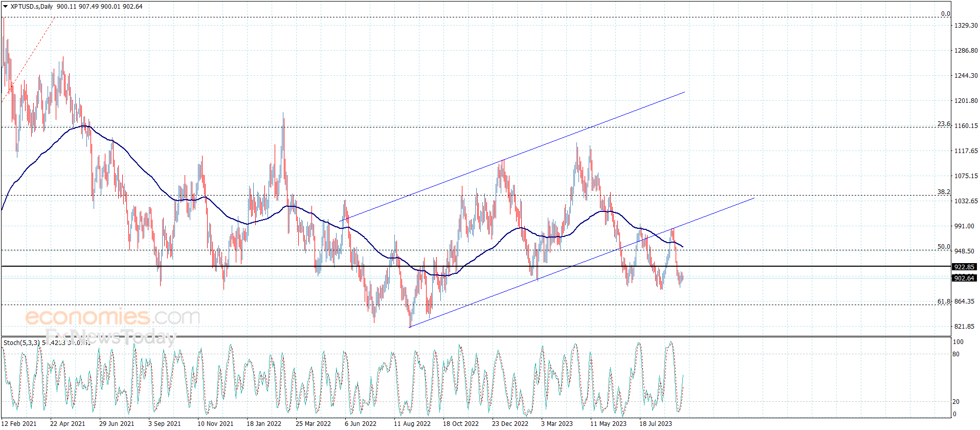Click the 821.85 price scale value
Viewport: 980px width, 430px height.
click(x=964, y=327)
